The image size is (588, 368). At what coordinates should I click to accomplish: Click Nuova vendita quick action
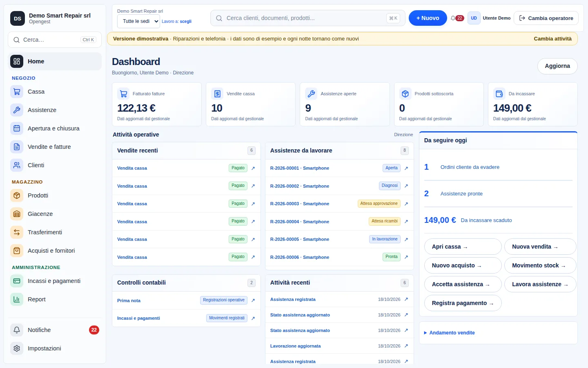tap(540, 247)
